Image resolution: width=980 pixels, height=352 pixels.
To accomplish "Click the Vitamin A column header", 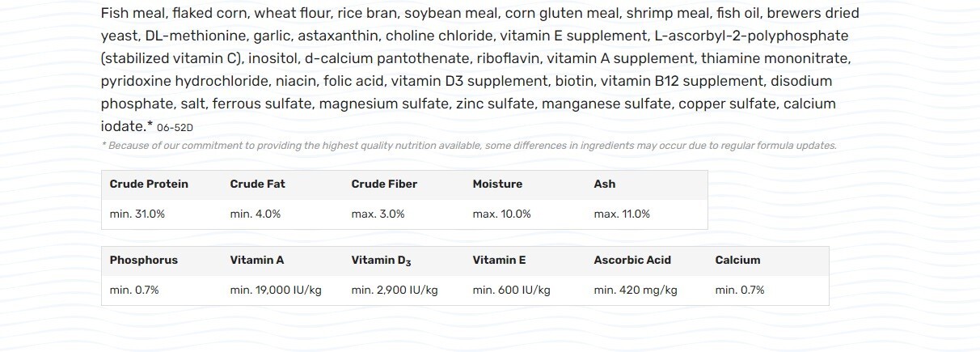I will point(256,260).
